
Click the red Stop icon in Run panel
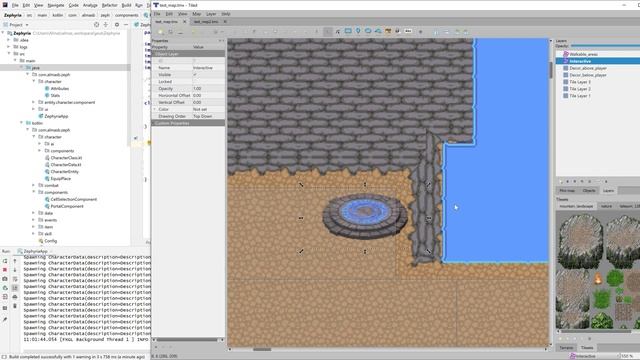coord(5,270)
